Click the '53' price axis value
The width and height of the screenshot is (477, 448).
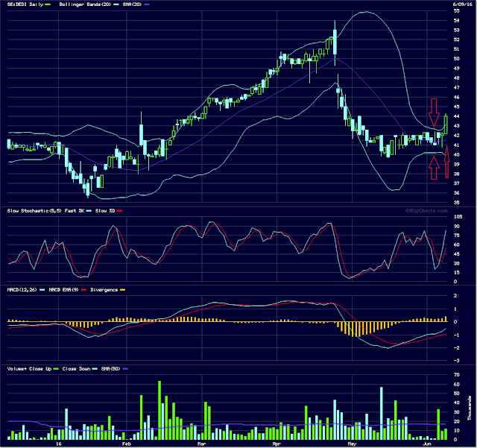(456, 30)
